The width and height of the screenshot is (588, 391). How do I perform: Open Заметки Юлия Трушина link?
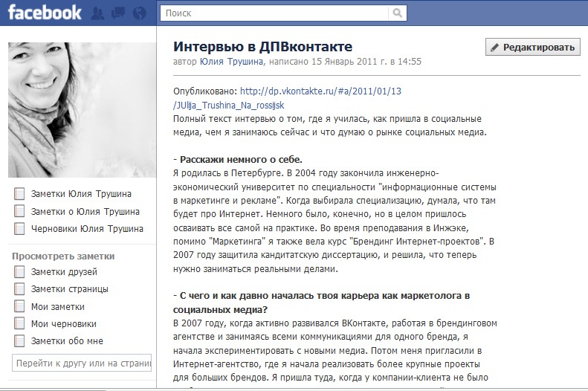pos(81,194)
